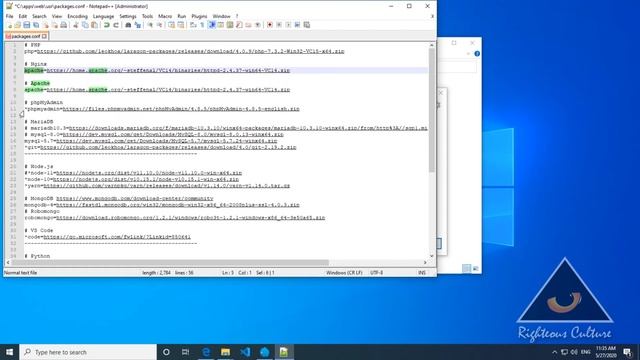The height and width of the screenshot is (360, 640).
Task: Undo the last edit with the Undo icon
Action: tap(107, 25)
